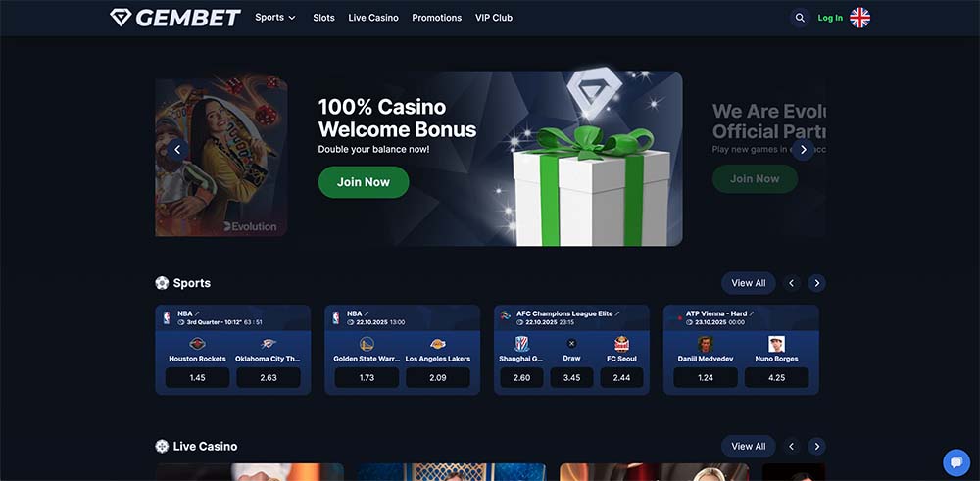Viewport: 980px width, 481px height.
Task: Open the Slots menu item
Action: click(x=323, y=18)
